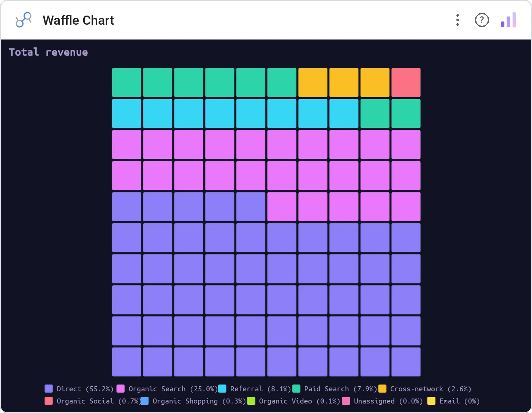This screenshot has width=532, height=413.
Task: Click the Unassigned legend swatch
Action: pyautogui.click(x=346, y=401)
